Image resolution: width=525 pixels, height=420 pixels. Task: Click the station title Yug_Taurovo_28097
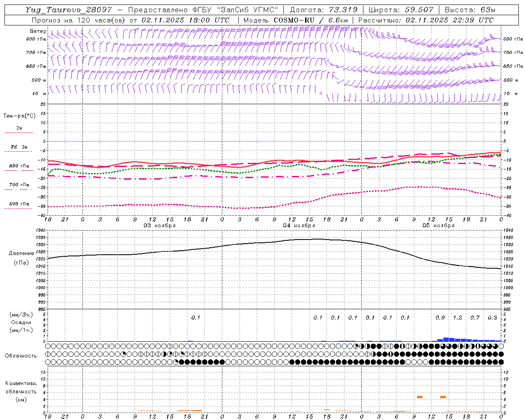pos(68,10)
